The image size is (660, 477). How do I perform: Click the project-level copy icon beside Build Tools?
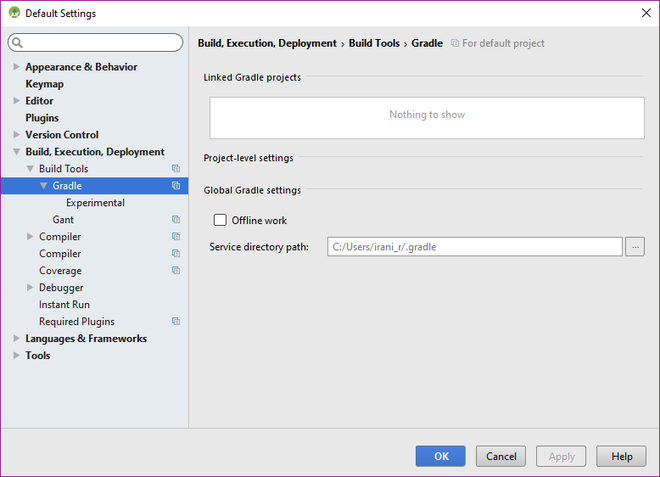coord(176,168)
